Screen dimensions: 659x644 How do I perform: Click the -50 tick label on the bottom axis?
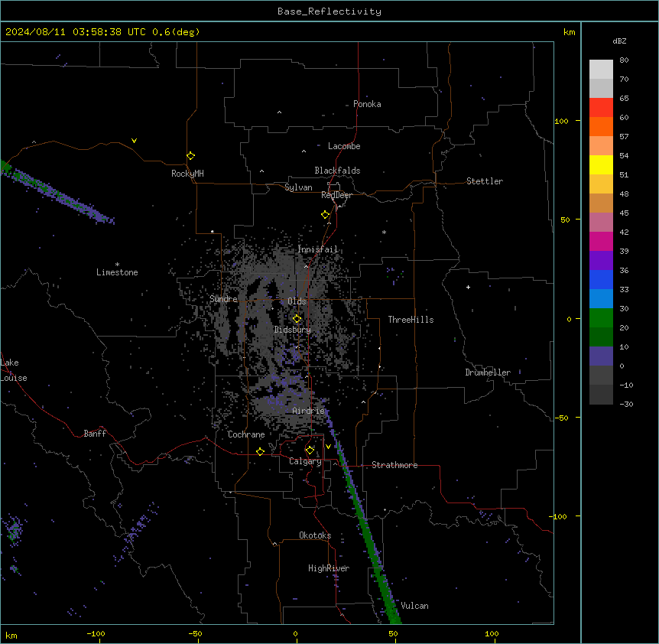point(195,633)
